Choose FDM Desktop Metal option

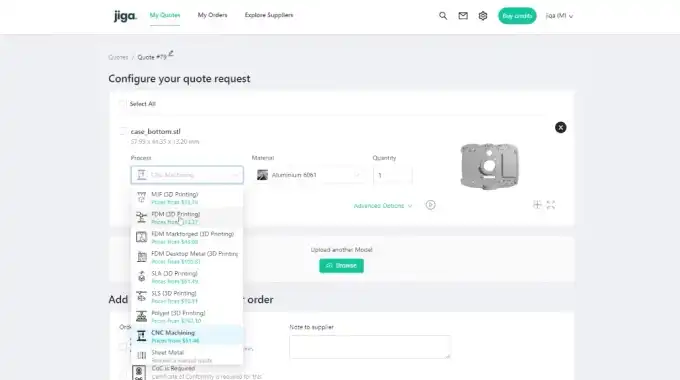click(187, 257)
